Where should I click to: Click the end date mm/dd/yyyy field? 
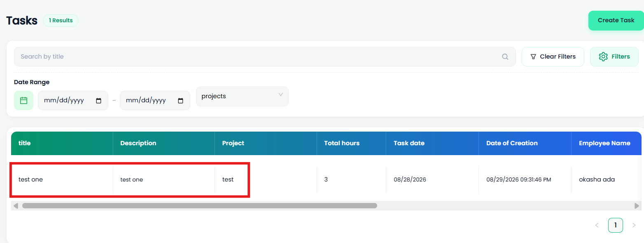click(155, 101)
